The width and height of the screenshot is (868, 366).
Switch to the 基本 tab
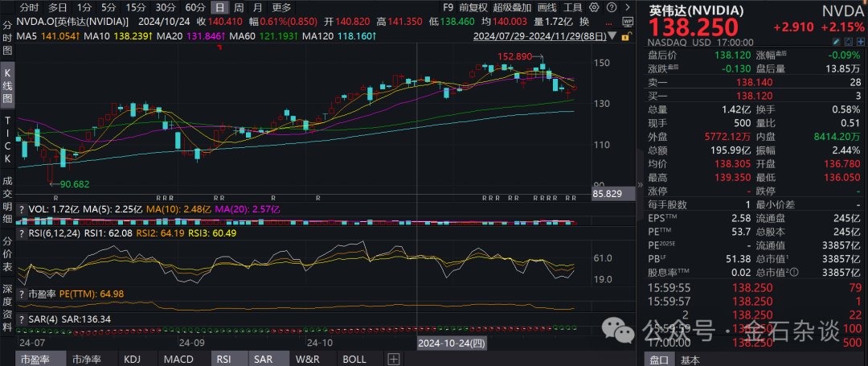tap(689, 360)
